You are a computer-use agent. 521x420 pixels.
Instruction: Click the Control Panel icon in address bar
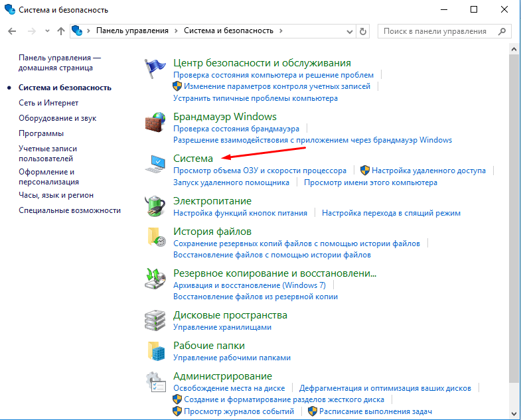[x=77, y=31]
